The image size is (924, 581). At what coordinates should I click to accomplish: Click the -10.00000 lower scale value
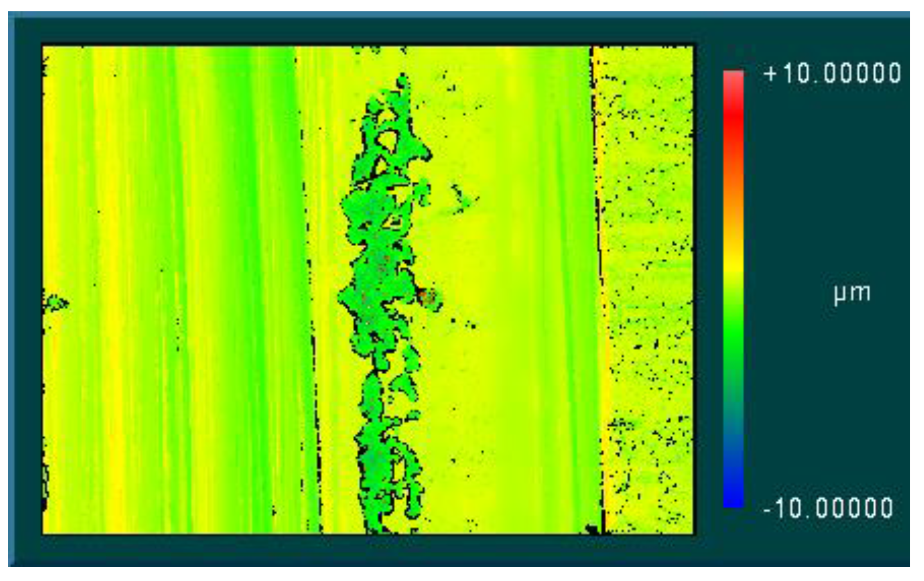click(x=828, y=508)
